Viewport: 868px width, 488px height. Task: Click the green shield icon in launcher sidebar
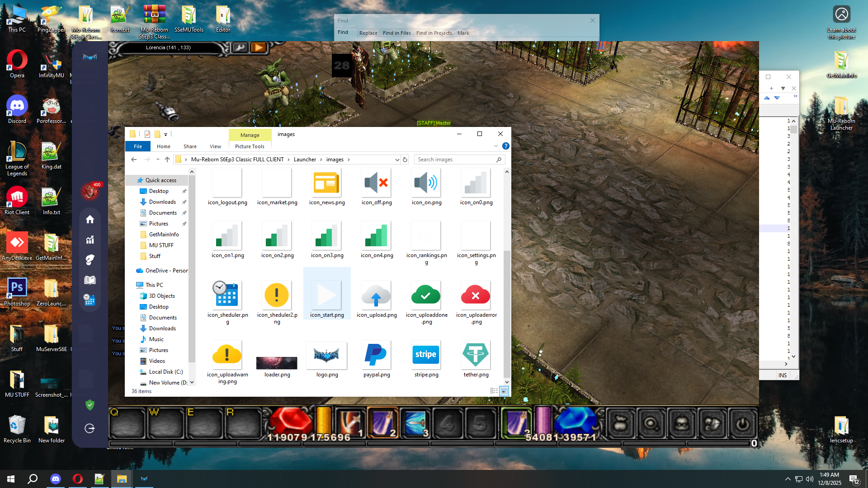90,405
